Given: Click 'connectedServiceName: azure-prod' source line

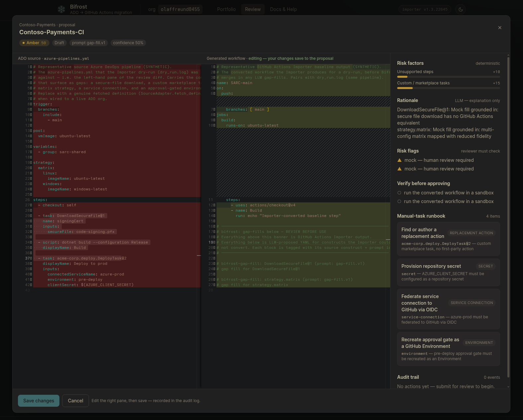Looking at the screenshot, I should point(86,274).
